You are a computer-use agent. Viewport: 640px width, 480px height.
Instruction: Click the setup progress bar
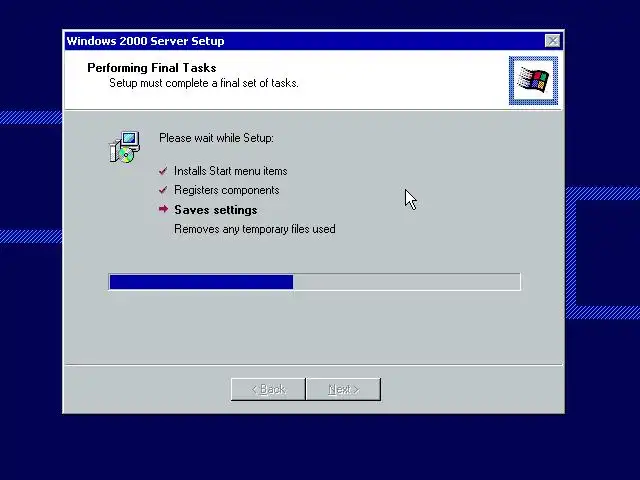click(x=315, y=282)
